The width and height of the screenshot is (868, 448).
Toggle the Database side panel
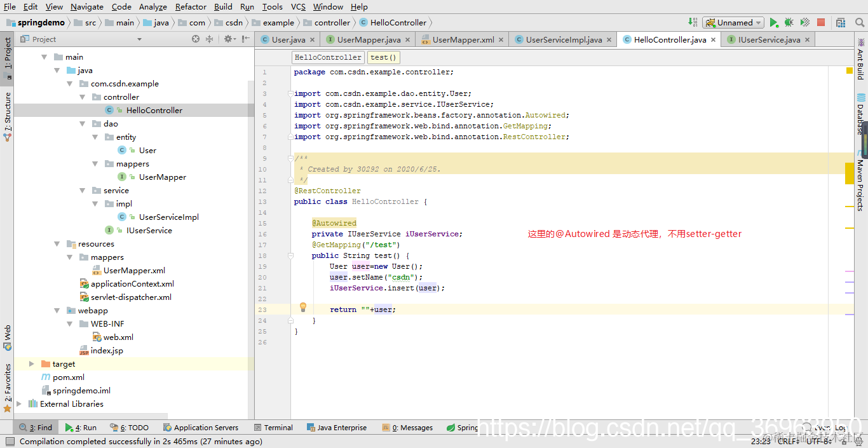tap(860, 114)
